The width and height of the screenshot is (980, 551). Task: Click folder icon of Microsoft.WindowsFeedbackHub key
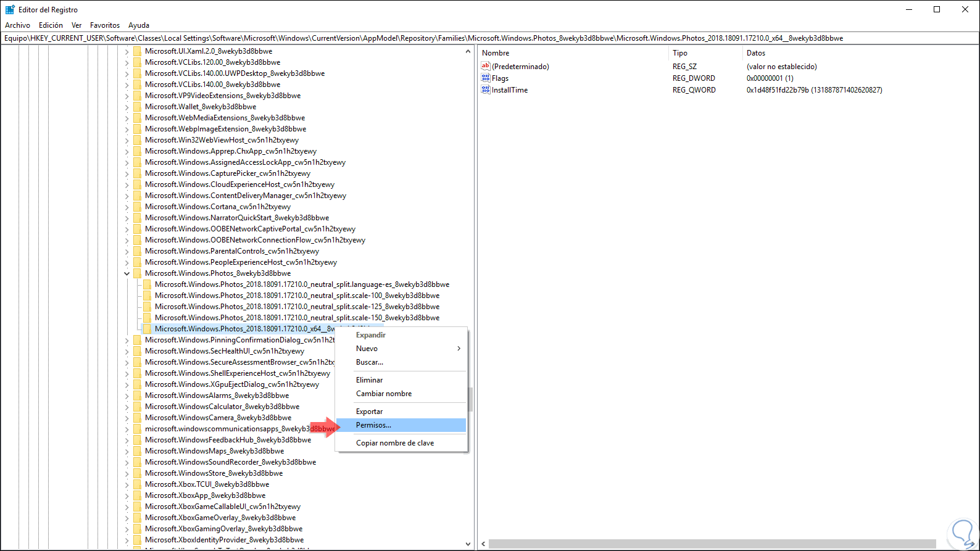(x=137, y=440)
